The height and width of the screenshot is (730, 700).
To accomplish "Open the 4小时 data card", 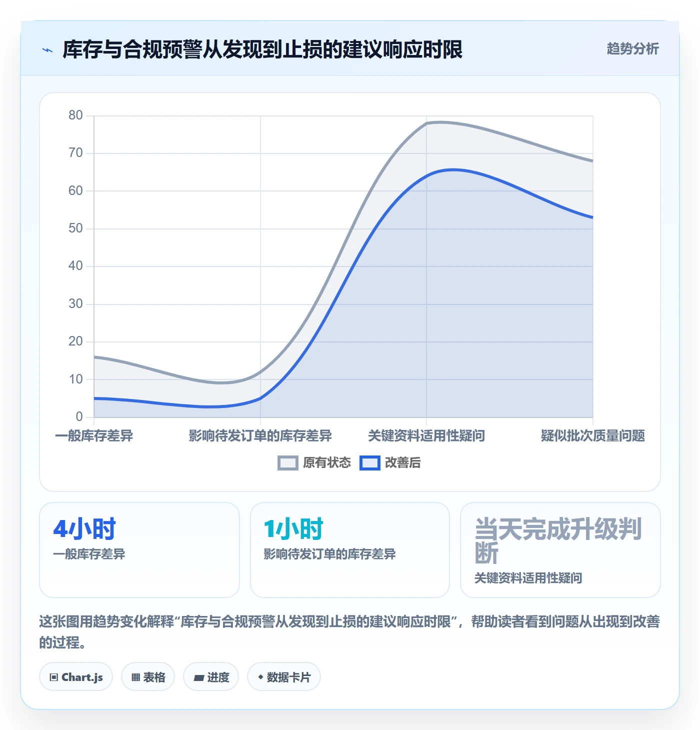I will [139, 550].
